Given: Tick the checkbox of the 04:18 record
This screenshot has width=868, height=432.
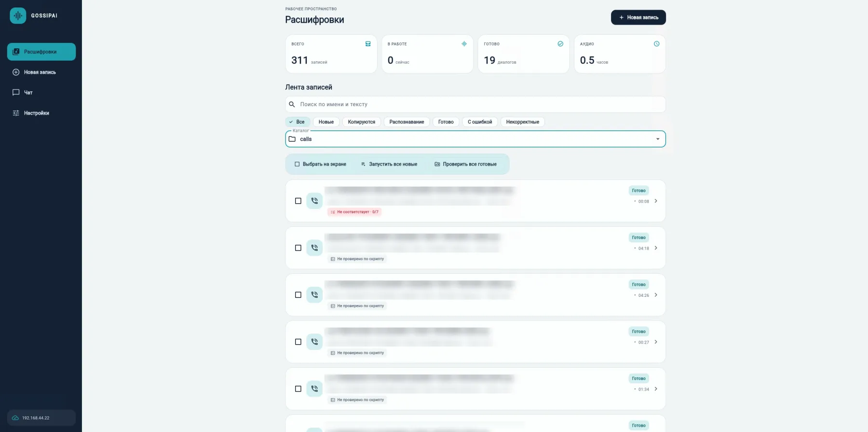Looking at the screenshot, I should pos(298,248).
